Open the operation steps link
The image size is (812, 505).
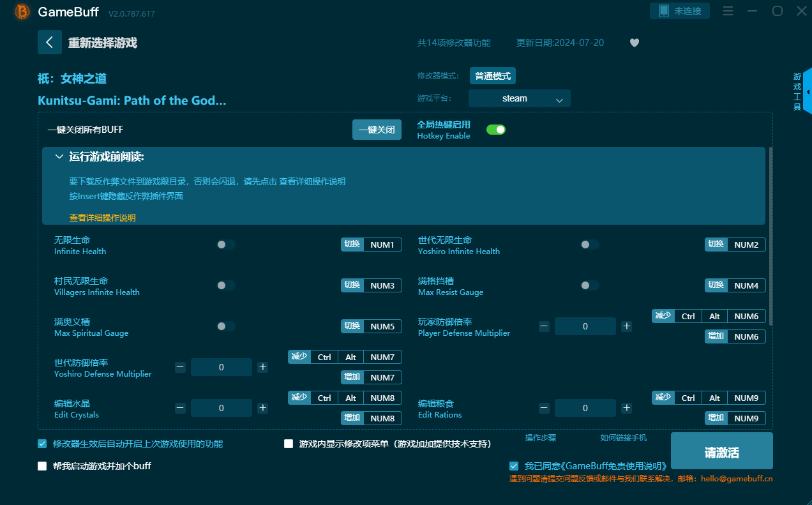click(x=541, y=438)
